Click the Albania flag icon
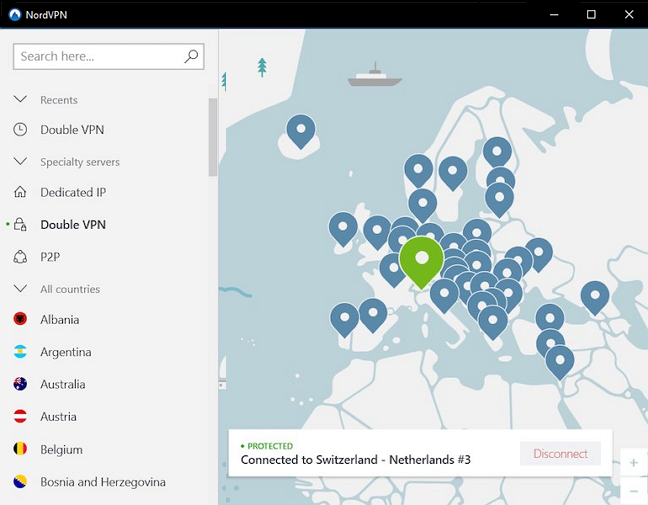 pos(20,319)
